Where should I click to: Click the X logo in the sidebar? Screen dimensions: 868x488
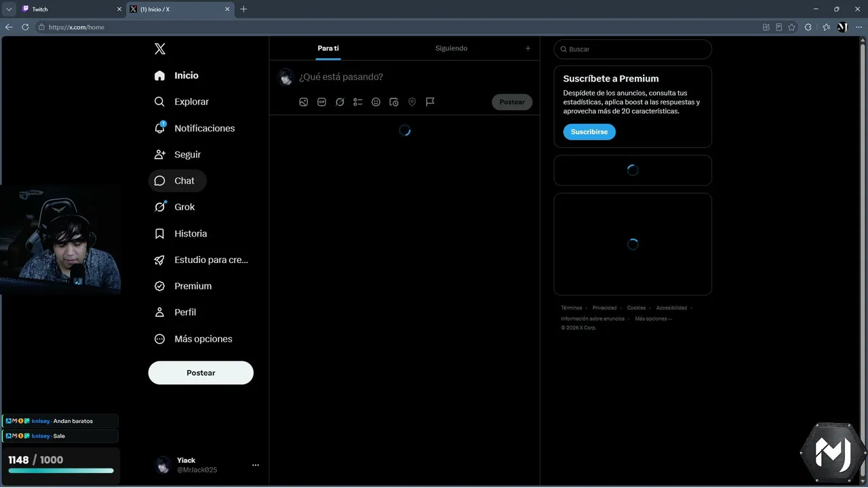click(159, 49)
